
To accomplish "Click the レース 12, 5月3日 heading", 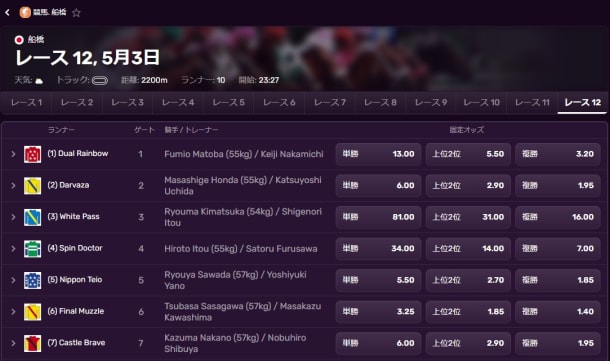I will pyautogui.click(x=88, y=58).
